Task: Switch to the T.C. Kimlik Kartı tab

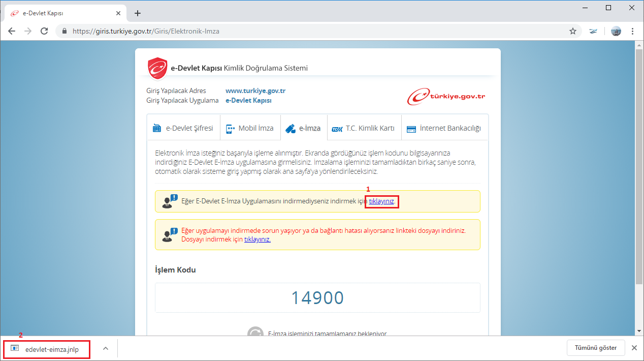Action: tap(364, 128)
